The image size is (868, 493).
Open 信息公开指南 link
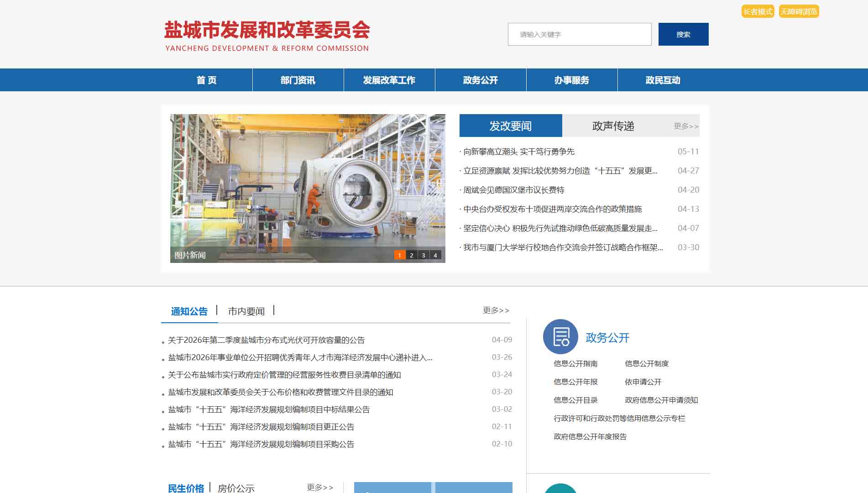[x=575, y=363]
